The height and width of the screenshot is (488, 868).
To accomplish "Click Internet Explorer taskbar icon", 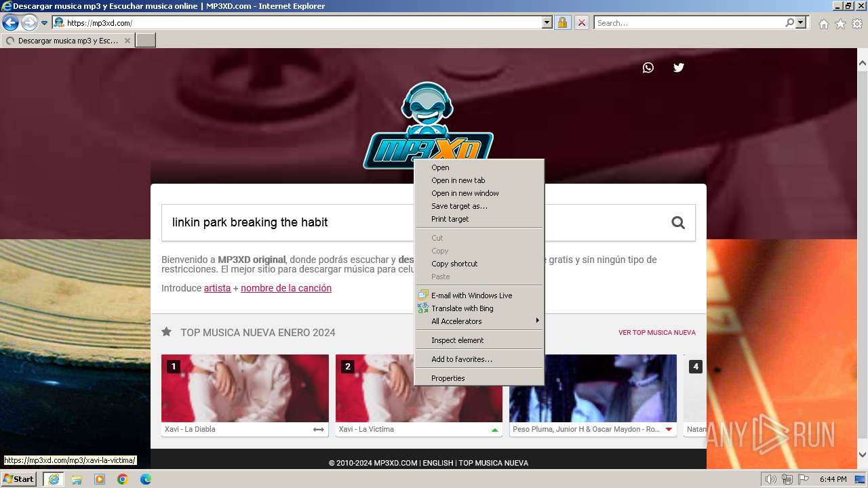I will click(x=54, y=479).
